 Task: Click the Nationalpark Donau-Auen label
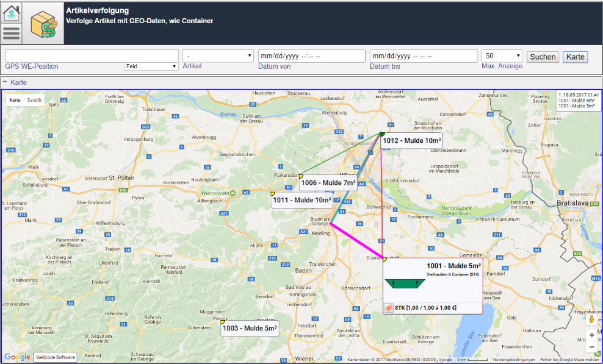(457, 210)
